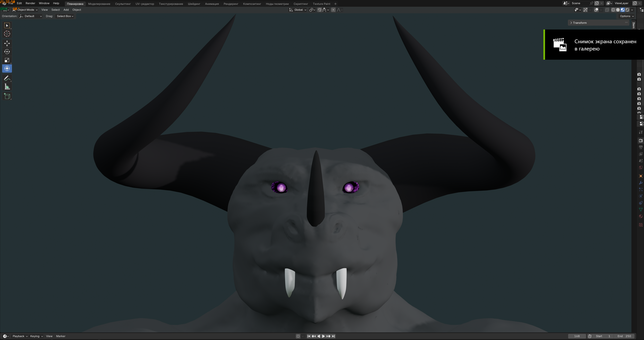
Task: Switch to the Скульптинг workspace tab
Action: tap(123, 4)
